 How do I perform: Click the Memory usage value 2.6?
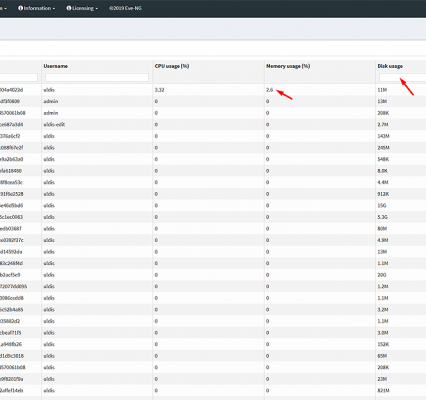(x=269, y=90)
